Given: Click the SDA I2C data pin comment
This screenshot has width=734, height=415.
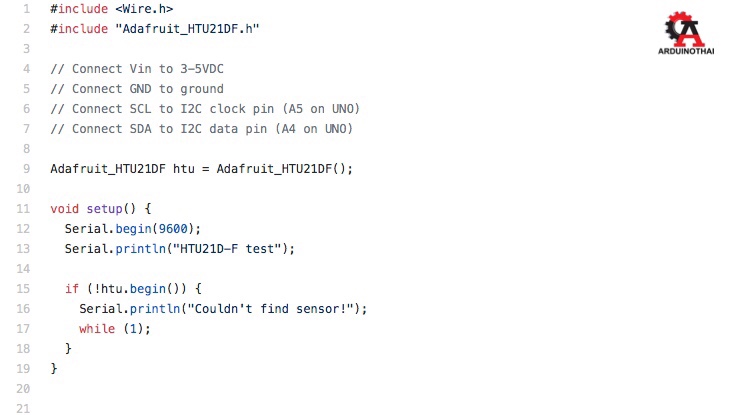Looking at the screenshot, I should [202, 129].
